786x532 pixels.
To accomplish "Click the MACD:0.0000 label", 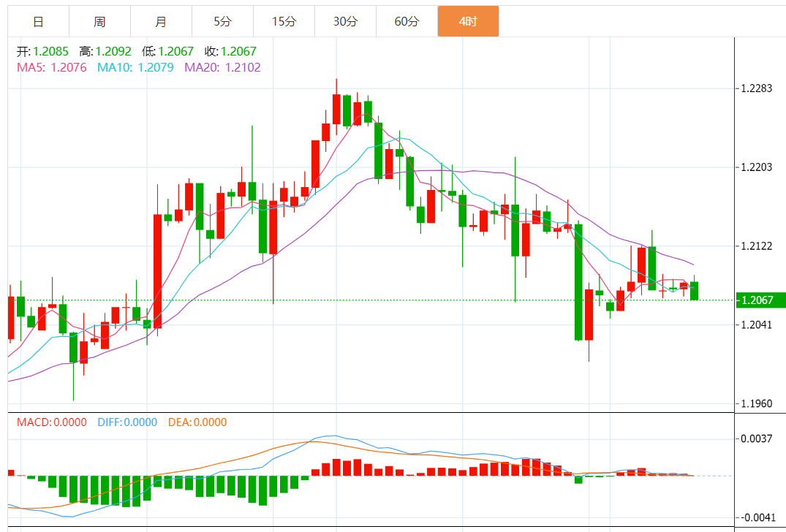I will click(52, 422).
